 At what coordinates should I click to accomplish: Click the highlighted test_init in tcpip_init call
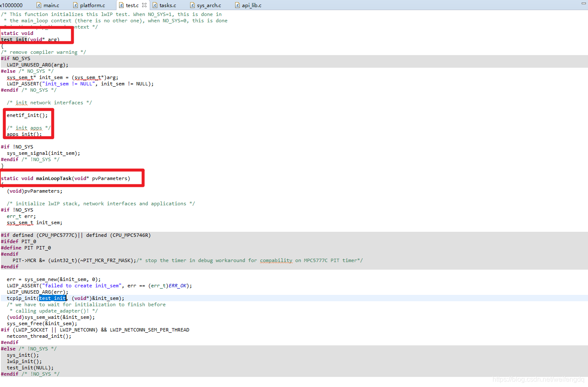click(53, 298)
